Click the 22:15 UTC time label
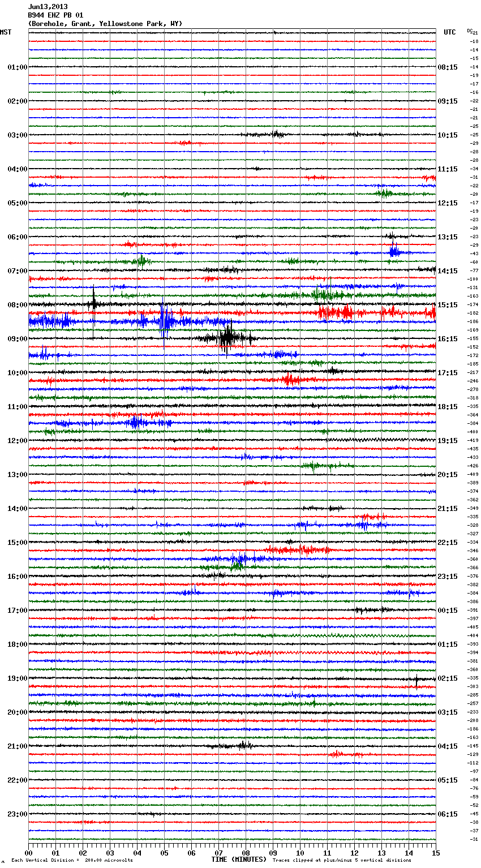The image size is (481, 868). [448, 543]
